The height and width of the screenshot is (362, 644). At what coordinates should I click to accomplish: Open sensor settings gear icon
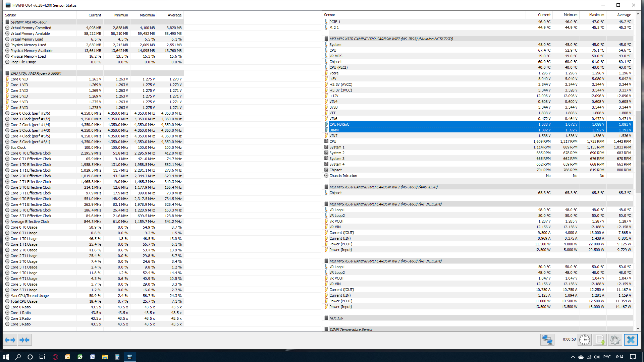point(615,340)
